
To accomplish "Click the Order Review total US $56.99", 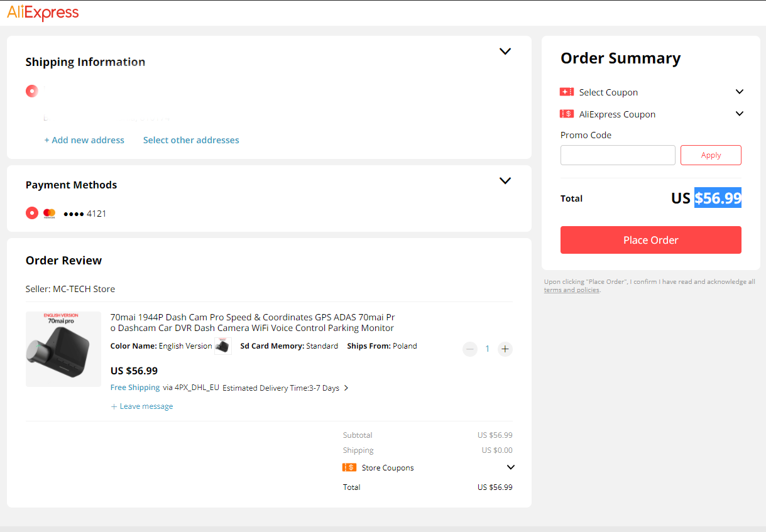I will 495,487.
